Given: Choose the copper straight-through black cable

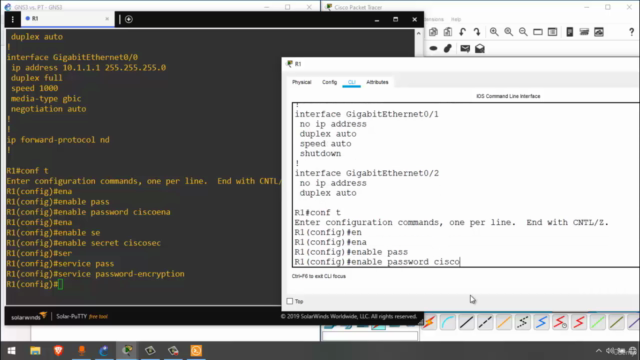Looking at the screenshot, I should point(467,322).
